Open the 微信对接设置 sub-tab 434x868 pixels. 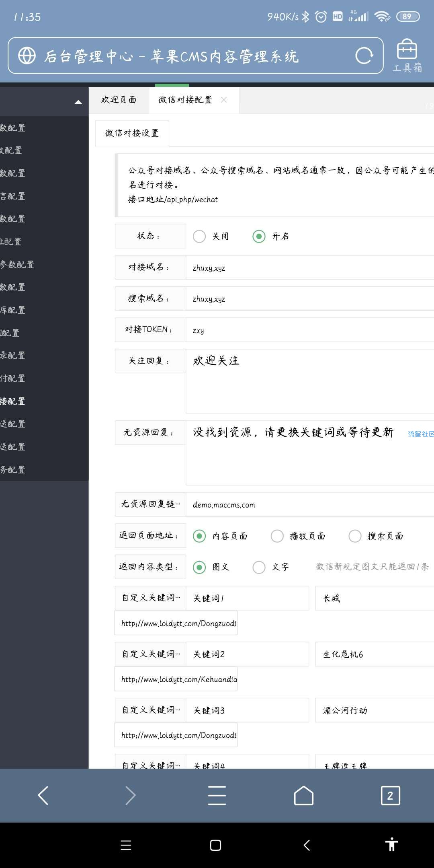point(132,133)
